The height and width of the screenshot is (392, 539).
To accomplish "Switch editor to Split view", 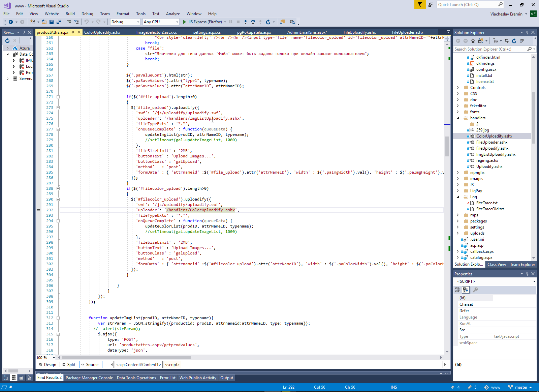I will pos(69,364).
